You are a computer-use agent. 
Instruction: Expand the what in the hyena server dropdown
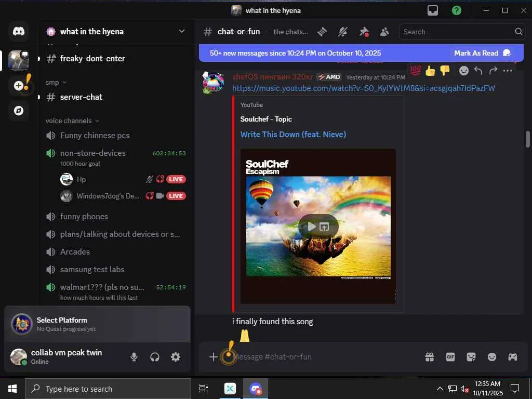click(x=182, y=31)
